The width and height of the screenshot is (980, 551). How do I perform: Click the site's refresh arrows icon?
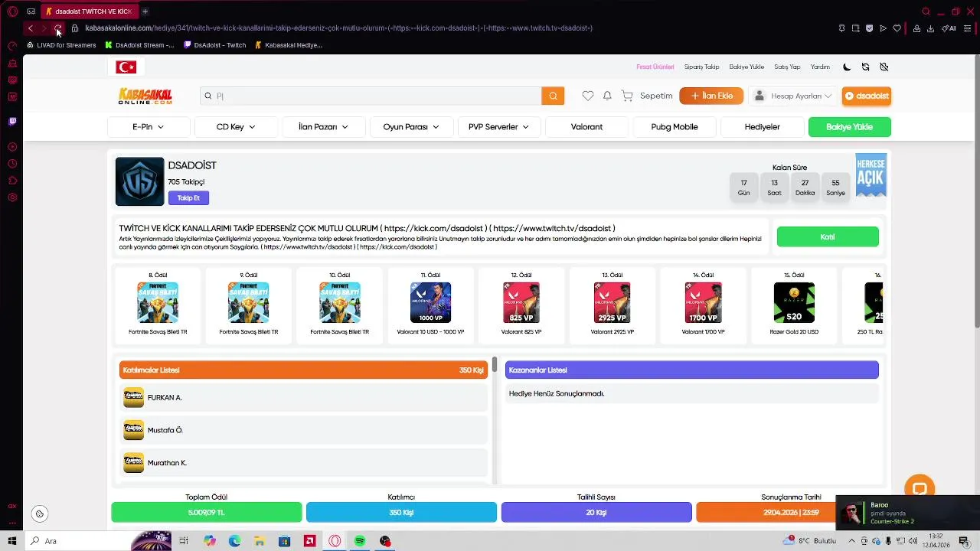(x=865, y=67)
